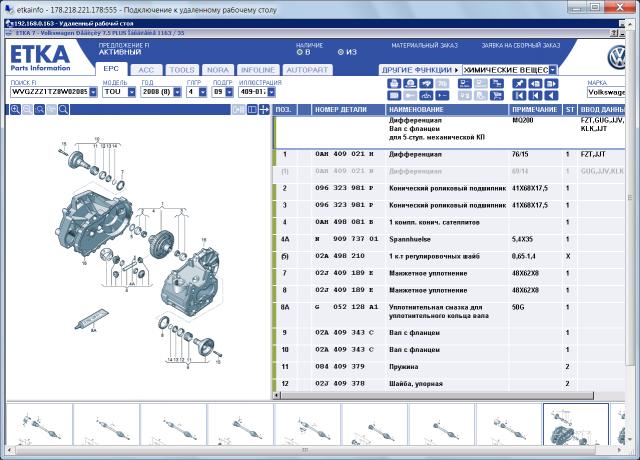Click the exploded differential illustration
Viewport: 640px width, 460px height.
[139, 253]
